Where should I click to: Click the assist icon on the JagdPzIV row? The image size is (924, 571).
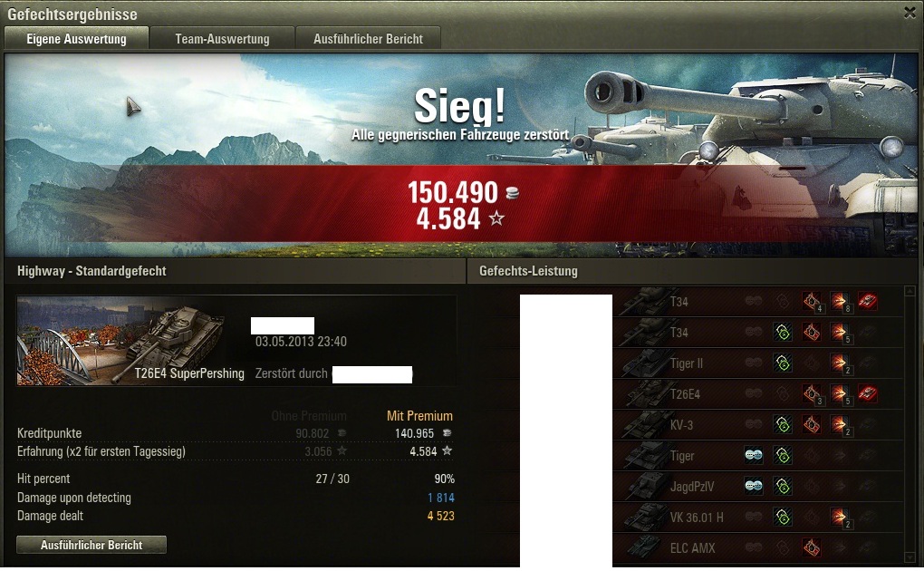(754, 486)
